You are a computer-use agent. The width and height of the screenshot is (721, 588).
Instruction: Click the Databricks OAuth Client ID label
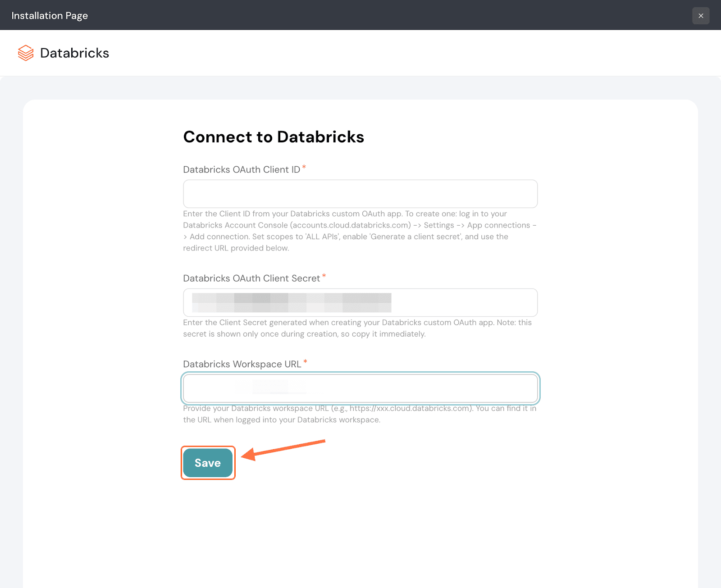point(241,170)
